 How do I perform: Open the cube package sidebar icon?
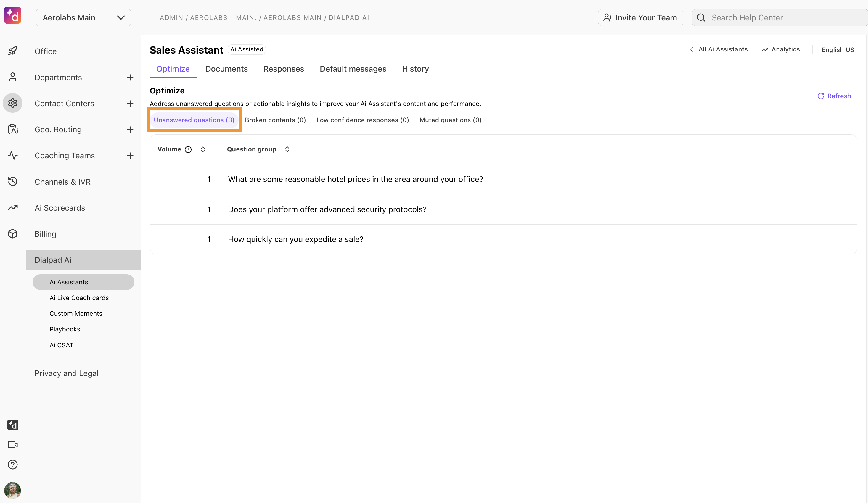(x=13, y=234)
